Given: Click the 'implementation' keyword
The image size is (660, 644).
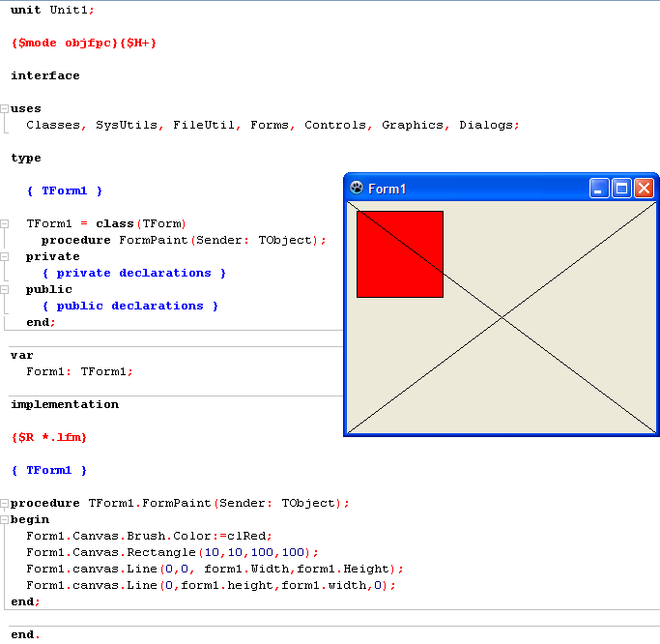Looking at the screenshot, I should [65, 404].
